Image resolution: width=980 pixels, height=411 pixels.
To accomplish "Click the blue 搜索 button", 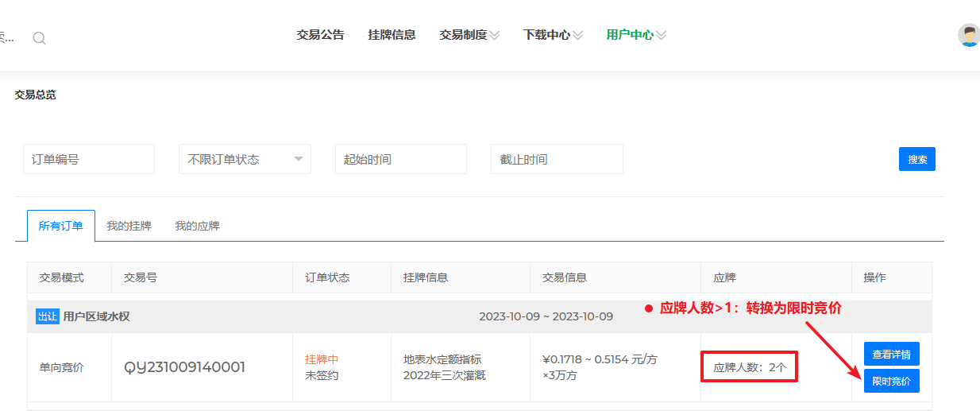I will coord(916,159).
